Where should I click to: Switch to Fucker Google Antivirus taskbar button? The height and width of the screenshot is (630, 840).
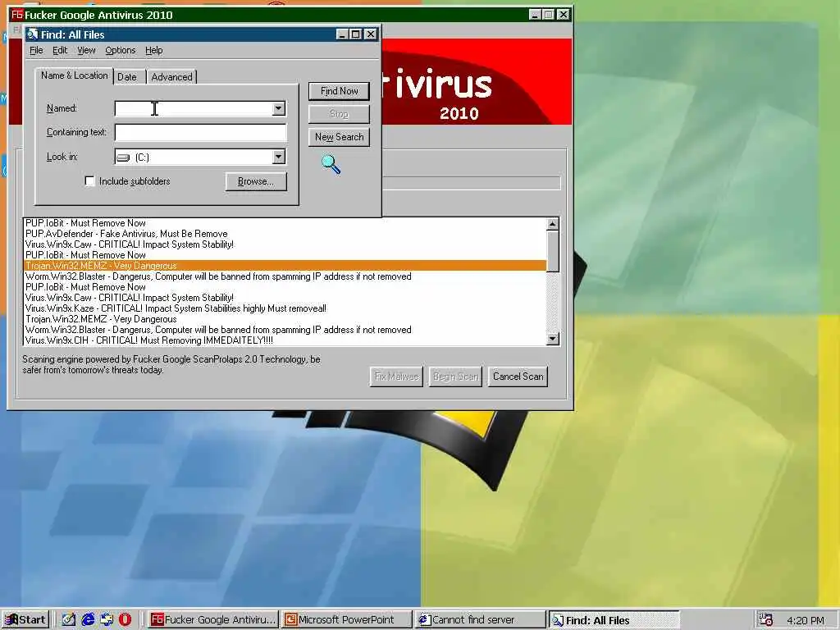[x=212, y=620]
